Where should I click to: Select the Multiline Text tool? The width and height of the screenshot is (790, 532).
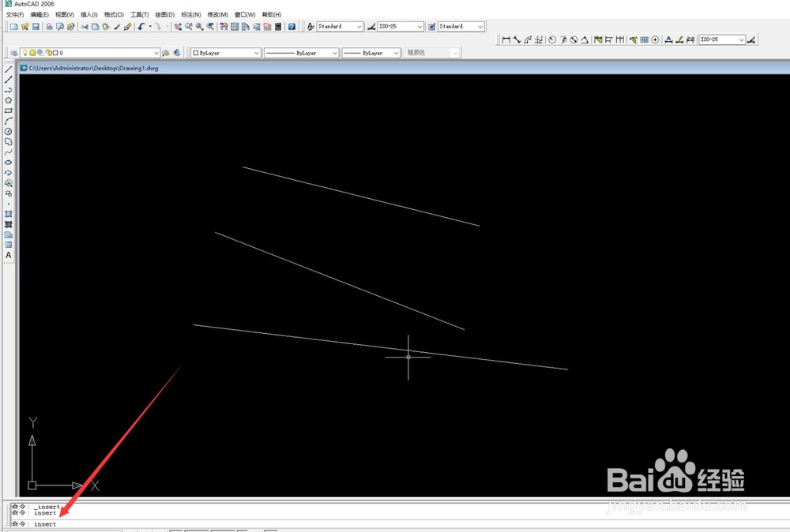coord(8,255)
